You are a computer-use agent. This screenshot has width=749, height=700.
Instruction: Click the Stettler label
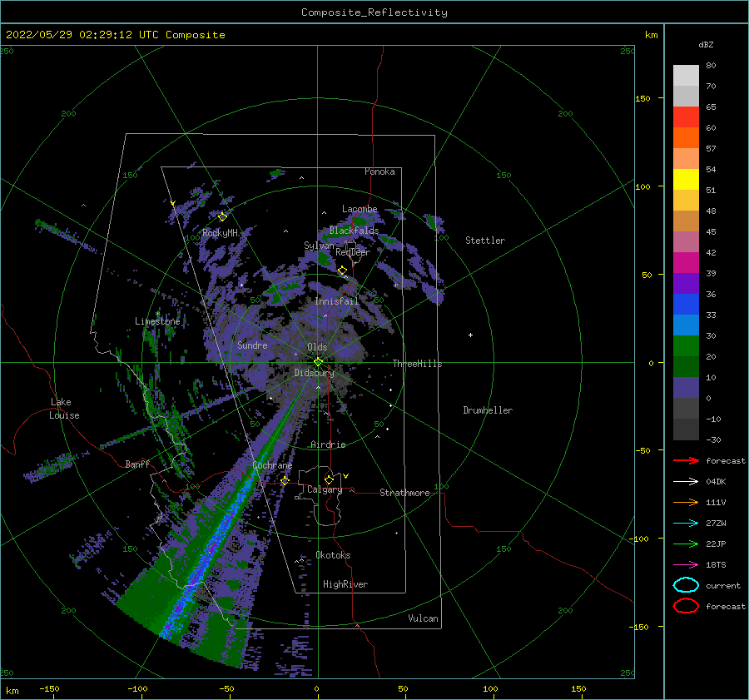(x=485, y=241)
